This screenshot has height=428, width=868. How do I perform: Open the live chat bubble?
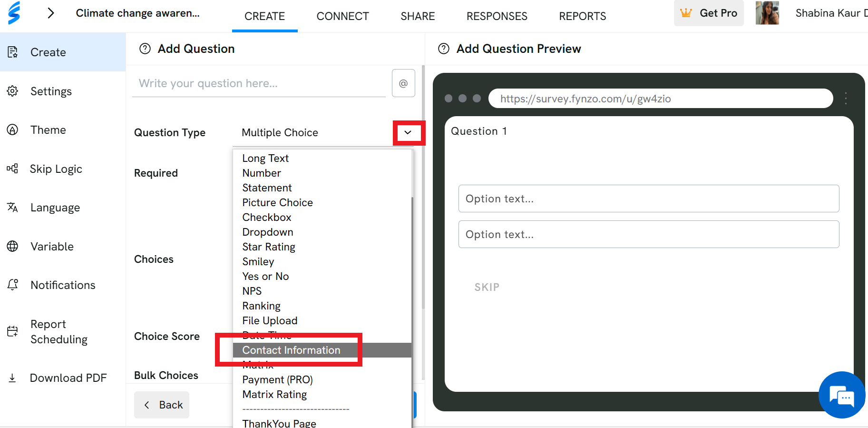pyautogui.click(x=842, y=395)
